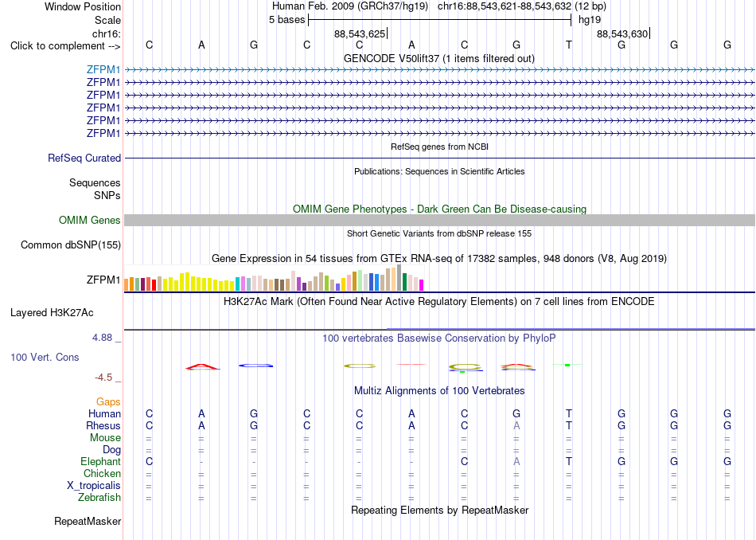The width and height of the screenshot is (756, 540).
Task: Open Short Genetic Variants from dbSNP 155 title
Action: (439, 233)
